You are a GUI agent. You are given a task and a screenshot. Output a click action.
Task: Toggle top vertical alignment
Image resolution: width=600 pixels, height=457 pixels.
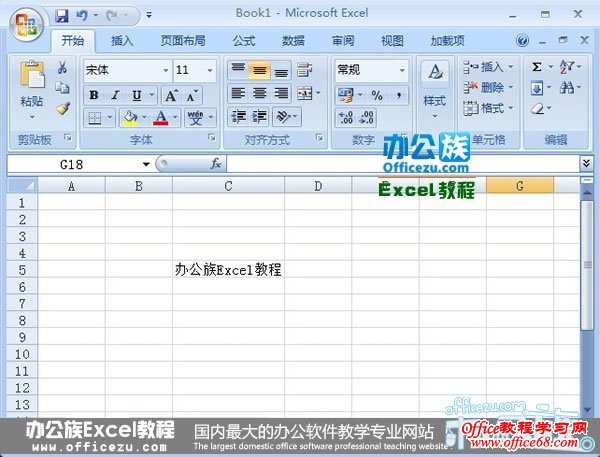click(238, 70)
